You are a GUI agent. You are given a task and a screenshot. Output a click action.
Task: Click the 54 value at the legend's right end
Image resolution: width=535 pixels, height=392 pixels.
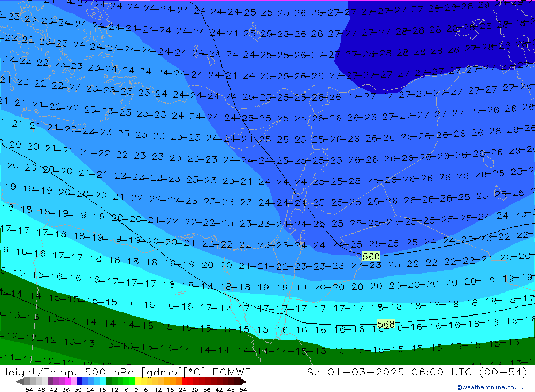tap(243, 390)
